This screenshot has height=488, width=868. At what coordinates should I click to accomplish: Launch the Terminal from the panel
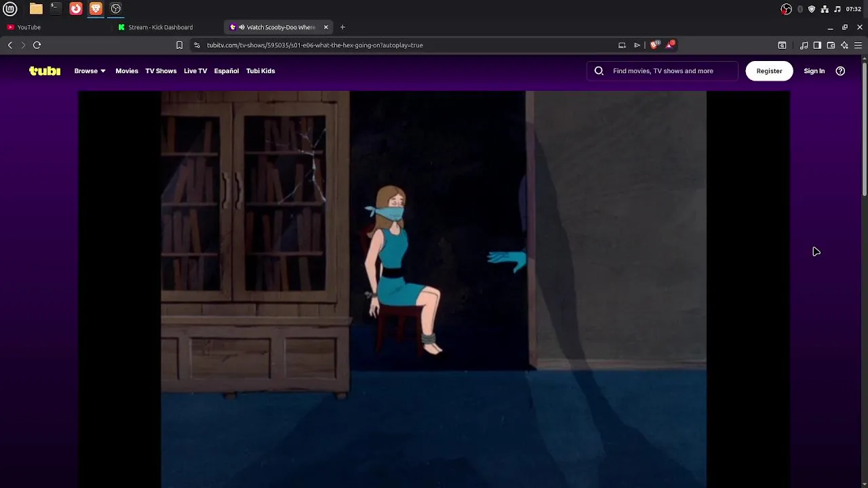pos(56,9)
